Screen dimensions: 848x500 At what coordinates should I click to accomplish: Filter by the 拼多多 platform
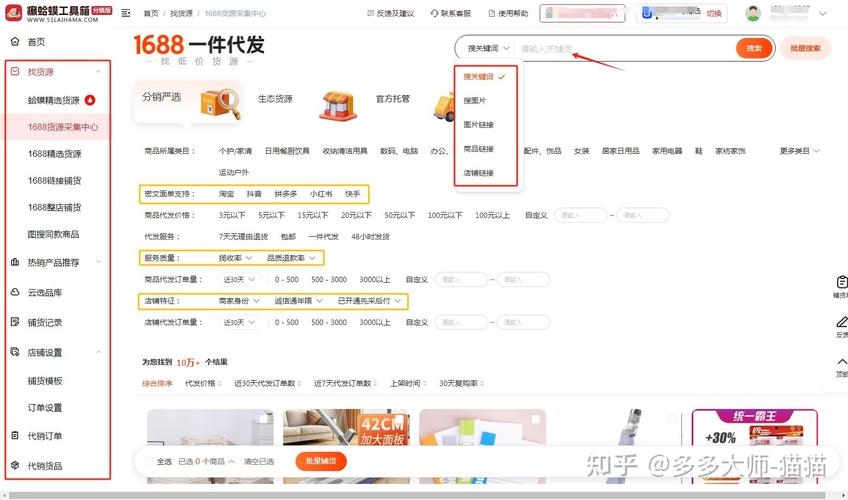pyautogui.click(x=286, y=194)
